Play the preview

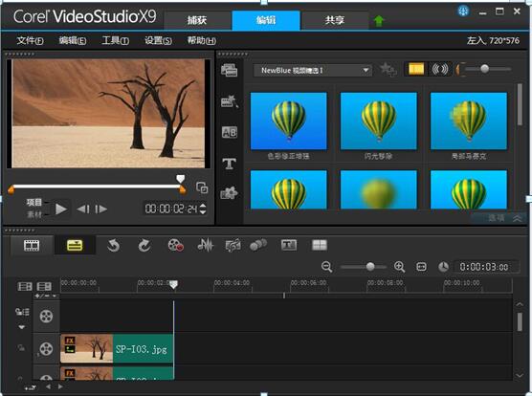coord(61,209)
